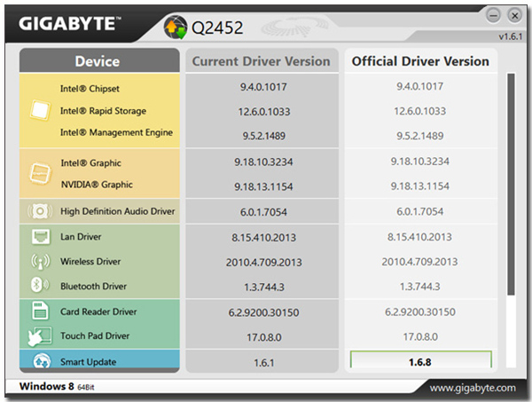Image resolution: width=532 pixels, height=402 pixels.
Task: Click official Lan version 8.15.410.2013
Action: (x=419, y=237)
